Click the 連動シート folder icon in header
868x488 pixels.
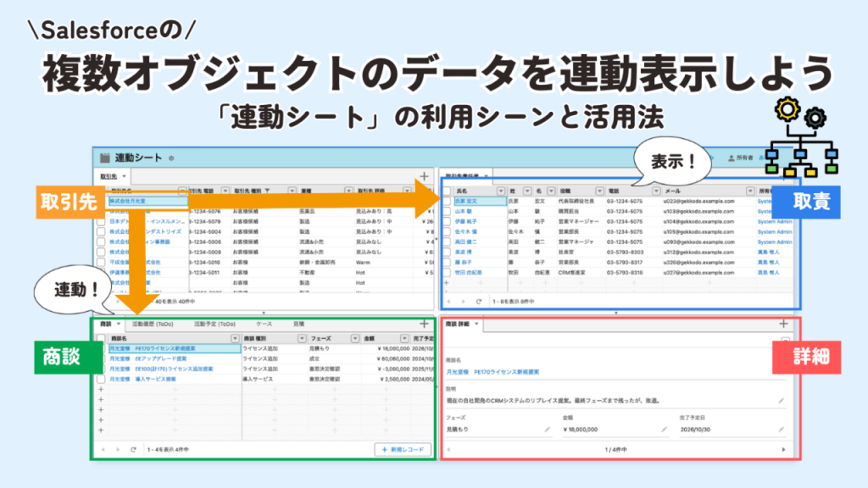(x=104, y=158)
